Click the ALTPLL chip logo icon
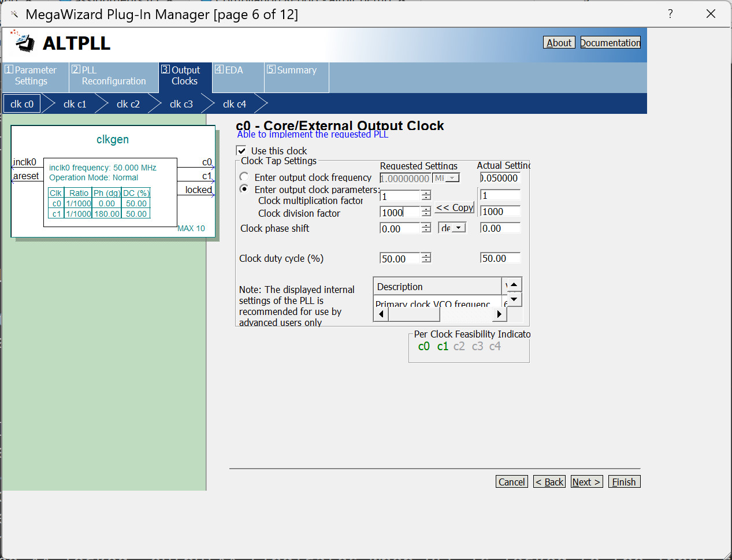This screenshot has height=560, width=732. coord(23,42)
